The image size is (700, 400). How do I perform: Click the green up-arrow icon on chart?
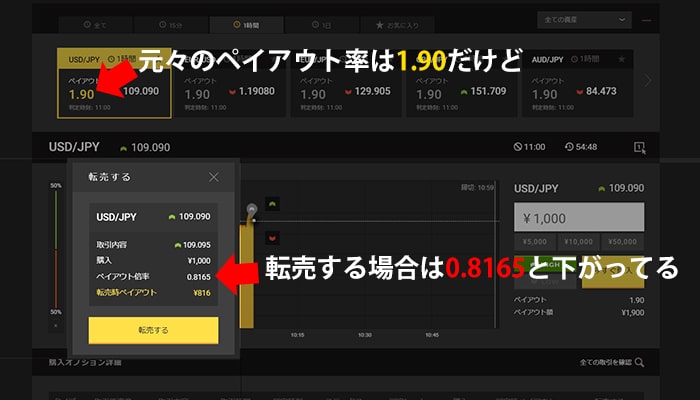coord(272,204)
